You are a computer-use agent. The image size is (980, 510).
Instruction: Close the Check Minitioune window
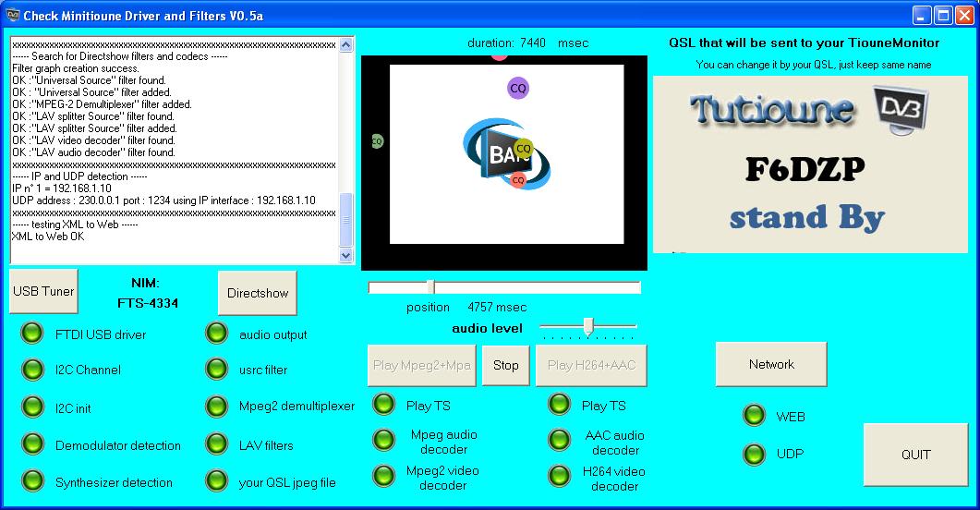[x=964, y=16]
